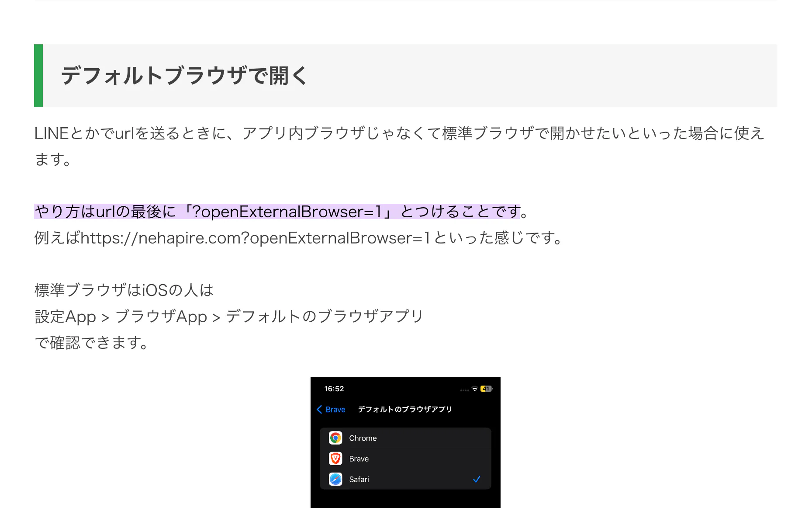Click the paragraph starting with LINEとかでurl
The width and height of the screenshot is (812, 508).
coord(400,146)
